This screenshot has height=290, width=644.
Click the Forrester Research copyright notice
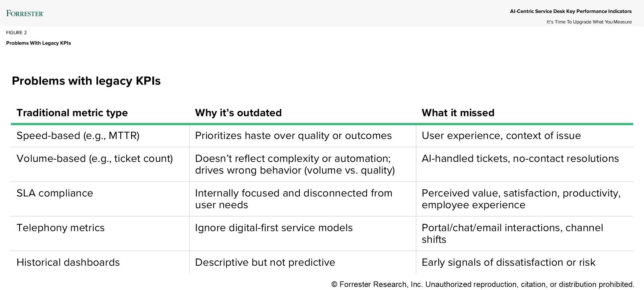coord(483,284)
